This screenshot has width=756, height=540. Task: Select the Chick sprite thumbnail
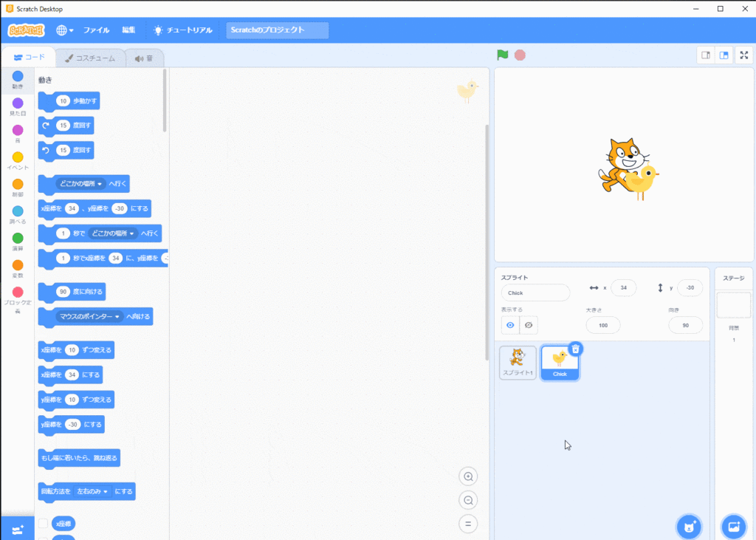click(560, 363)
